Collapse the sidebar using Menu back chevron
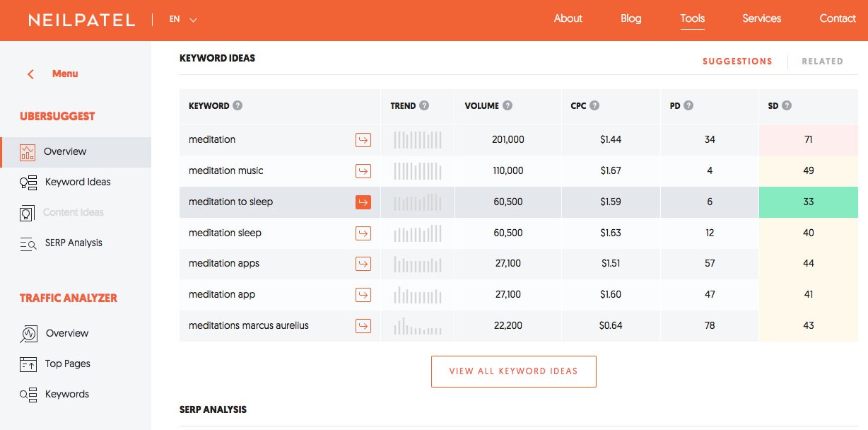The image size is (868, 430). pos(30,74)
